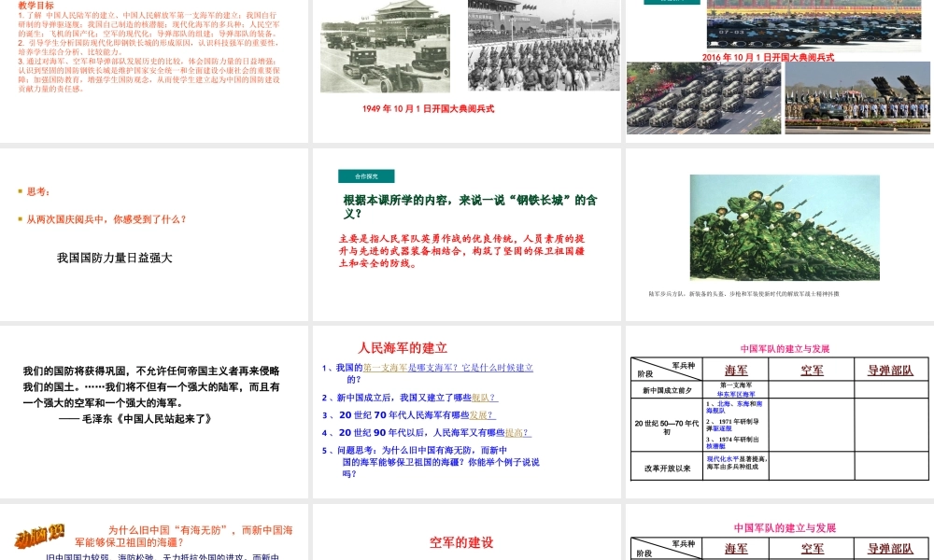This screenshot has width=934, height=560.
Task: Click the red caption 2016年10月1日开国大典阅兵式
Action: (768, 57)
